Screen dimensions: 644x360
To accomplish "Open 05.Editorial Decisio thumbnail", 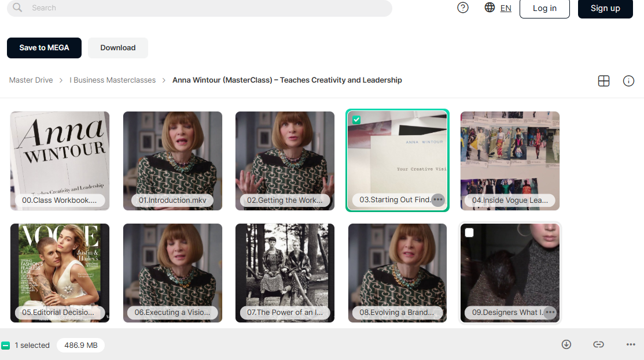I will coord(60,273).
